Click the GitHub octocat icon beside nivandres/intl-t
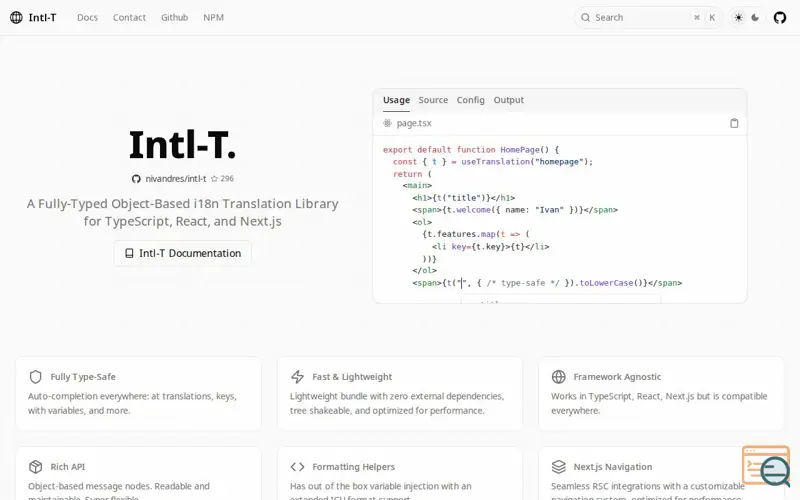This screenshot has height=500, width=800. click(x=136, y=179)
